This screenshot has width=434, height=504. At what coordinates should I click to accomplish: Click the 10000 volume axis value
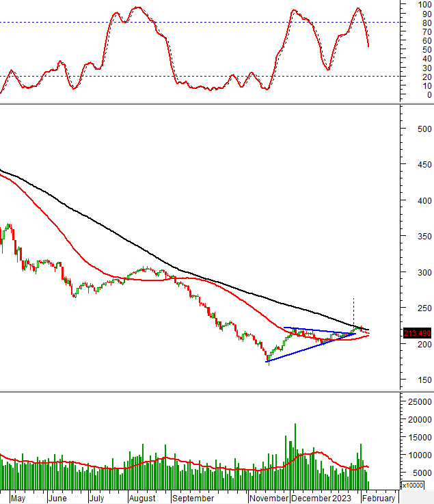[420, 455]
